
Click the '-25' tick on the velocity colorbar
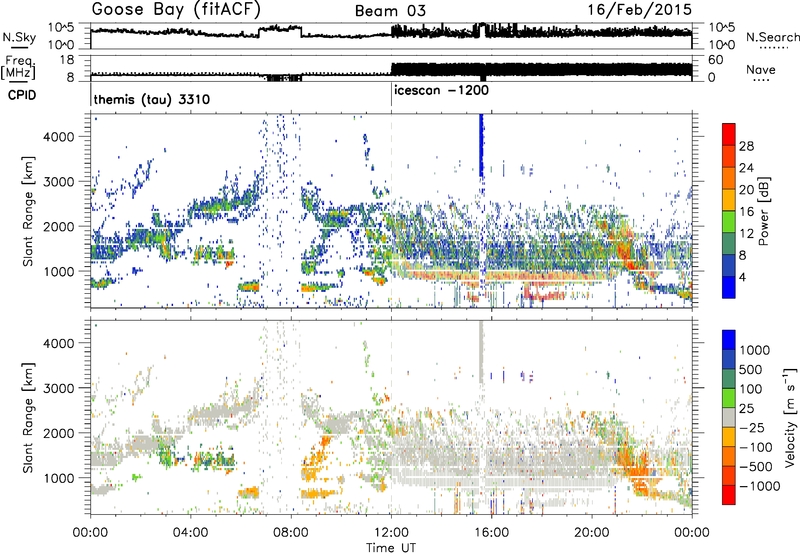tap(752, 427)
